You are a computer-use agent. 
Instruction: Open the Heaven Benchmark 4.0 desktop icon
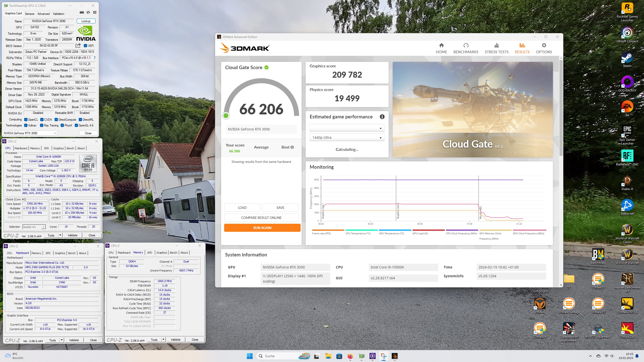[x=627, y=283]
